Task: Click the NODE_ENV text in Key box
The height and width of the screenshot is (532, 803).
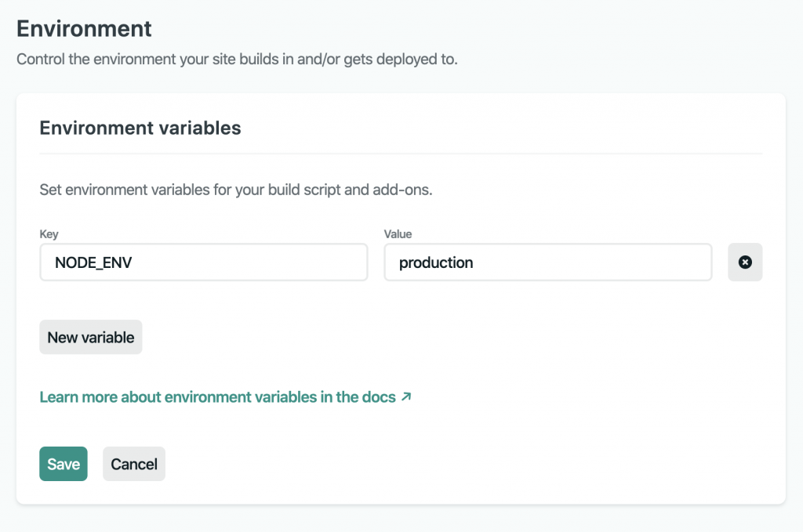Action: point(93,263)
